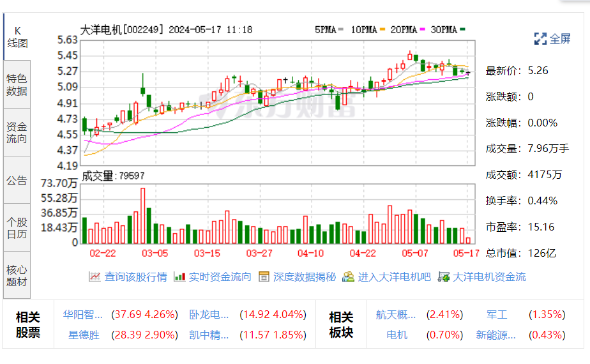Click the 涨跌幅 0.00% value

(x=542, y=123)
